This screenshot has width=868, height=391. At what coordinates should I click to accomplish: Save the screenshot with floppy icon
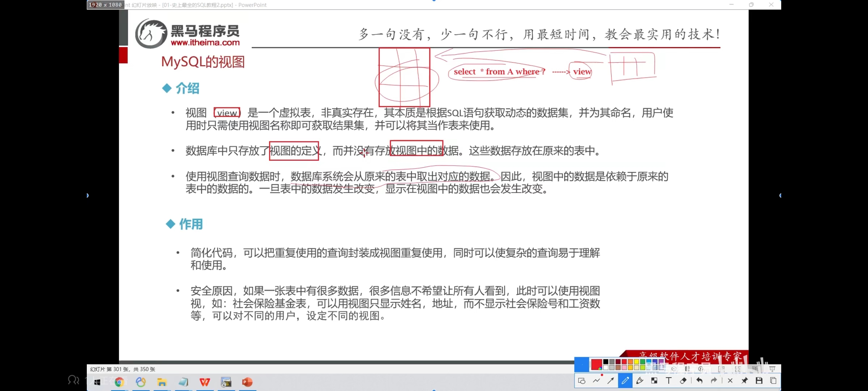tap(759, 380)
